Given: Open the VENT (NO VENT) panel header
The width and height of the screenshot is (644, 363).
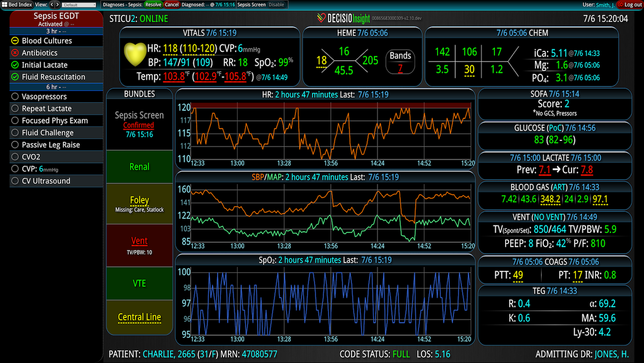Looking at the screenshot, I should (x=555, y=217).
